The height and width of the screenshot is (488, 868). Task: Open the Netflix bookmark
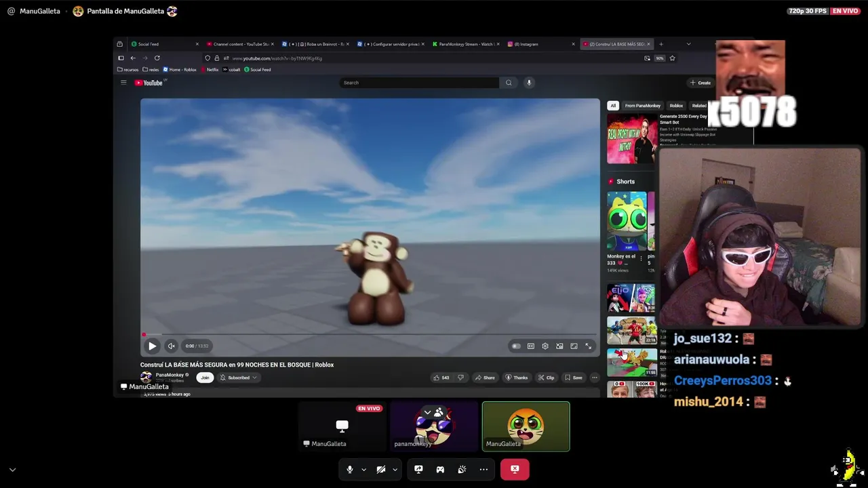coord(210,70)
